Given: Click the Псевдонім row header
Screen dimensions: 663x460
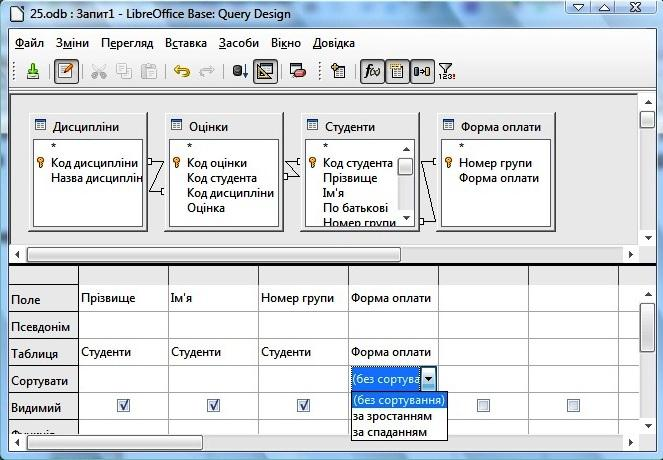Looking at the screenshot, I should tap(44, 326).
